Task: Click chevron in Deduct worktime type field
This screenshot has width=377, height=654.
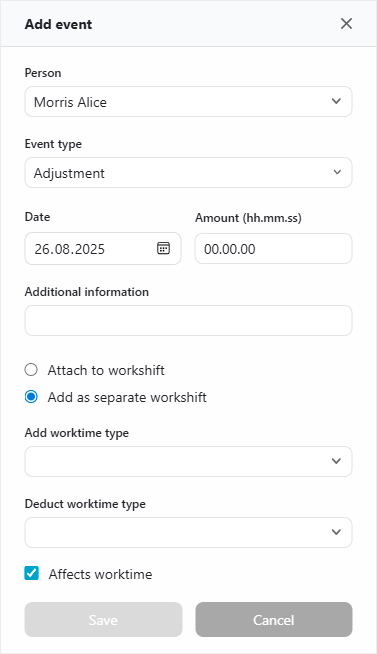Action: point(336,532)
